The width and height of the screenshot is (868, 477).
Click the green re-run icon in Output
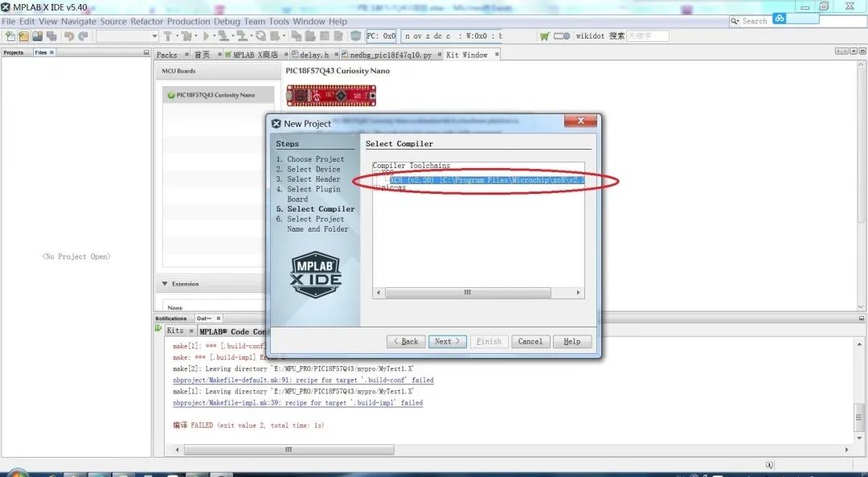point(158,328)
